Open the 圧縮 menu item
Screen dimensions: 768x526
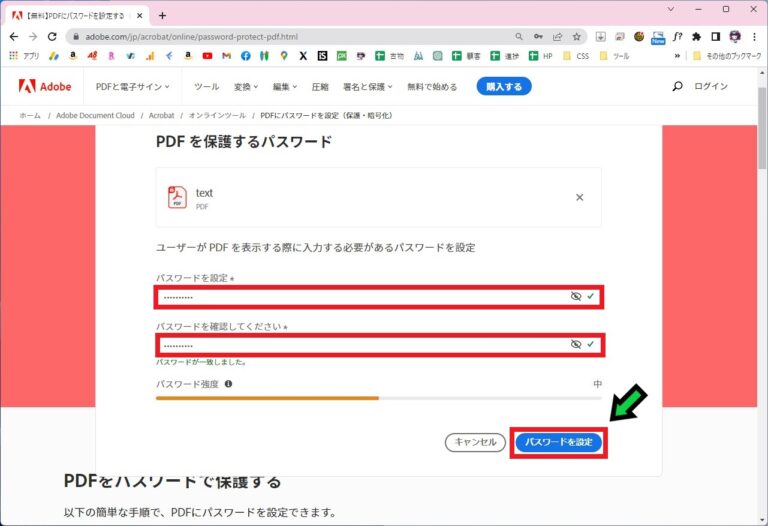(320, 87)
